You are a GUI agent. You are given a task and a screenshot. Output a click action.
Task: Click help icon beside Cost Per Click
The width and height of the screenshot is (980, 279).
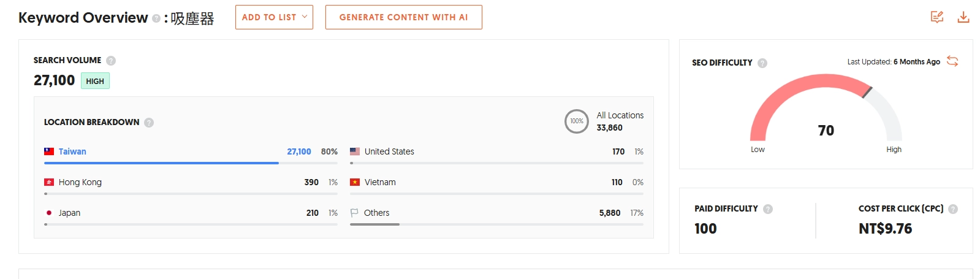(953, 209)
